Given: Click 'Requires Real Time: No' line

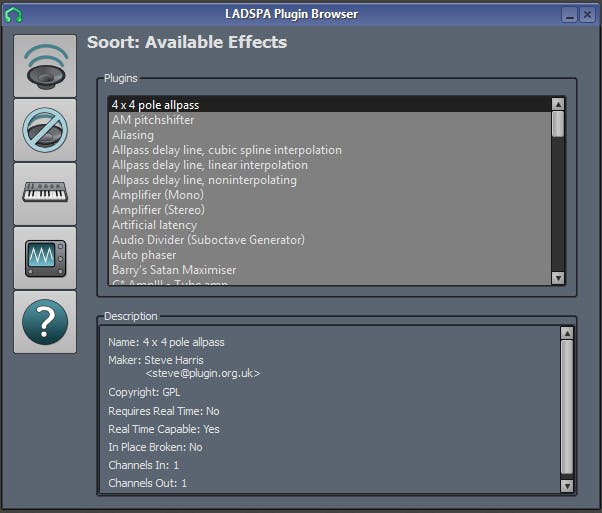Looking at the screenshot, I should (164, 411).
